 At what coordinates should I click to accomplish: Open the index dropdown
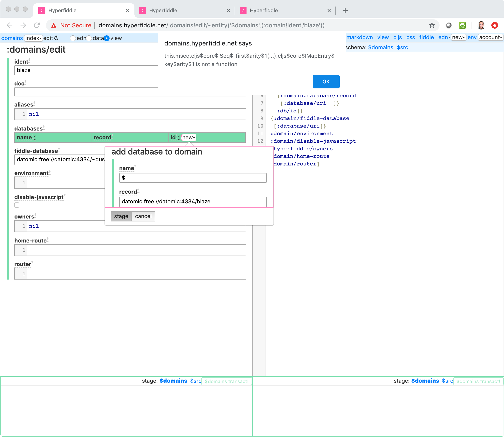click(x=33, y=38)
